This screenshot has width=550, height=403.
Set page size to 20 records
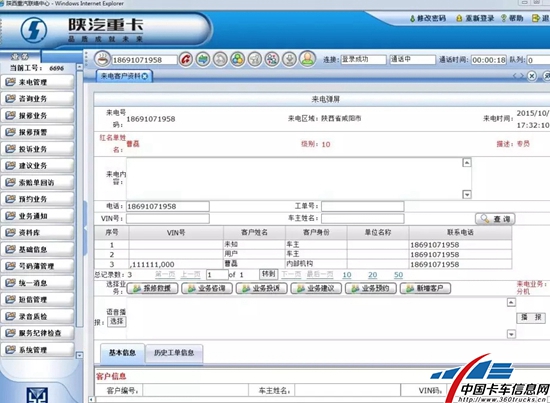(373, 275)
